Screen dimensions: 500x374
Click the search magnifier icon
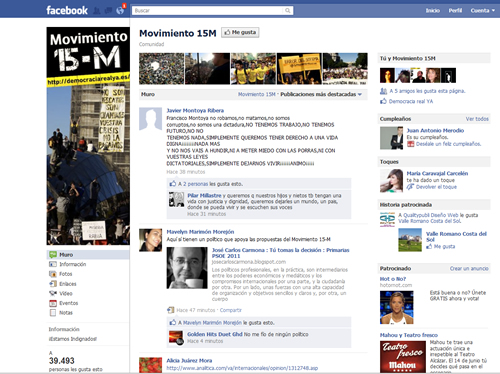coord(287,11)
